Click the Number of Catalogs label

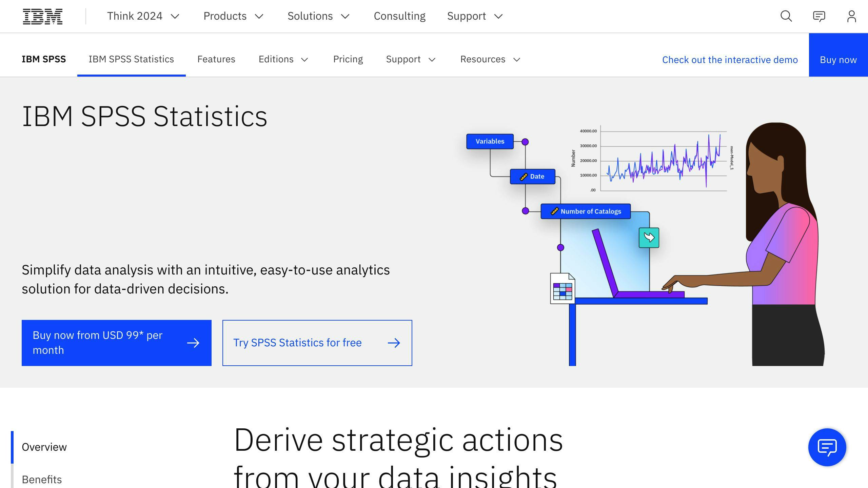click(x=586, y=211)
